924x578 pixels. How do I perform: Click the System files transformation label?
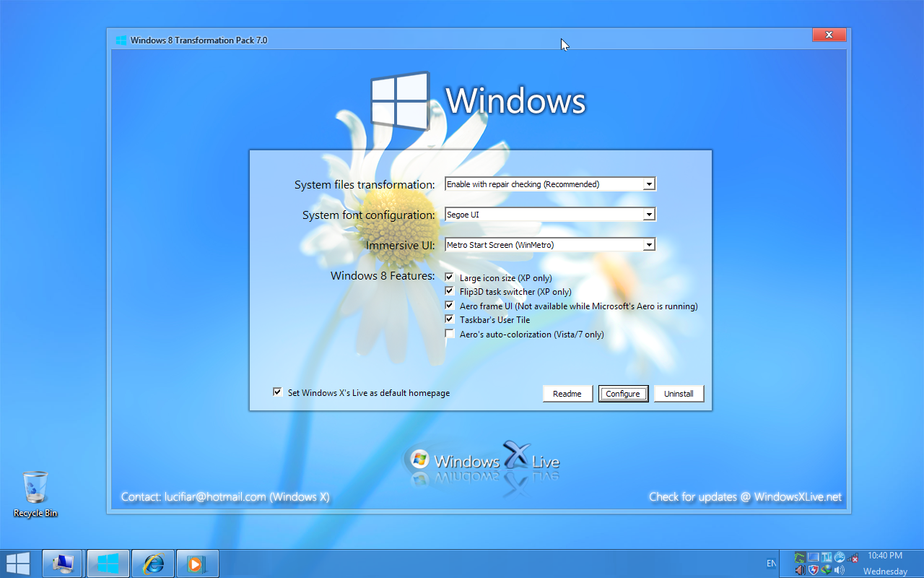(x=365, y=185)
